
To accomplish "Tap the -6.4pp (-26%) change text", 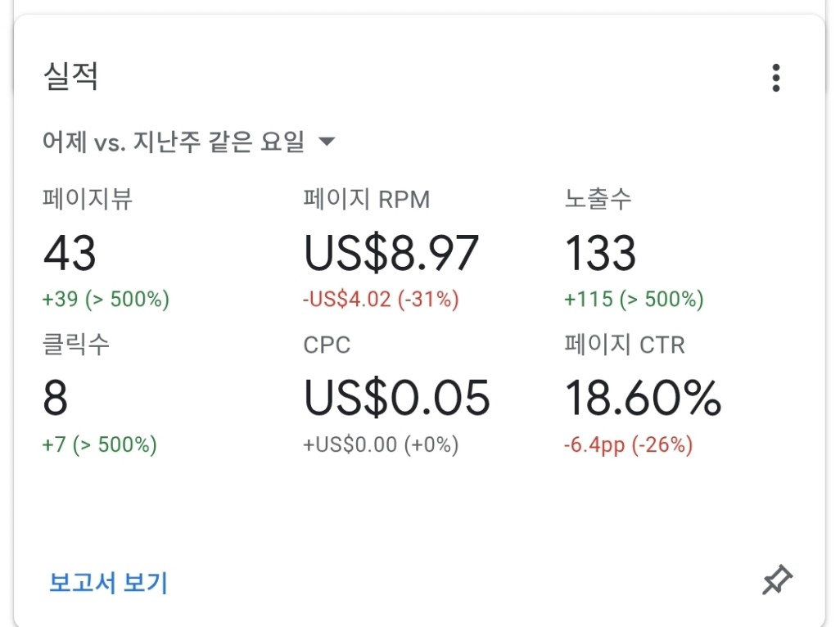I will tap(628, 445).
